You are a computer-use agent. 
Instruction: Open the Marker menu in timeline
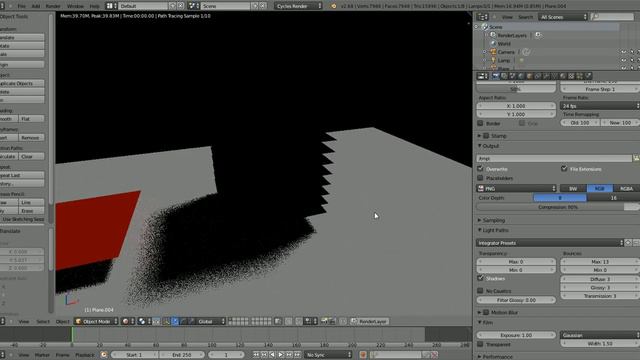point(42,355)
